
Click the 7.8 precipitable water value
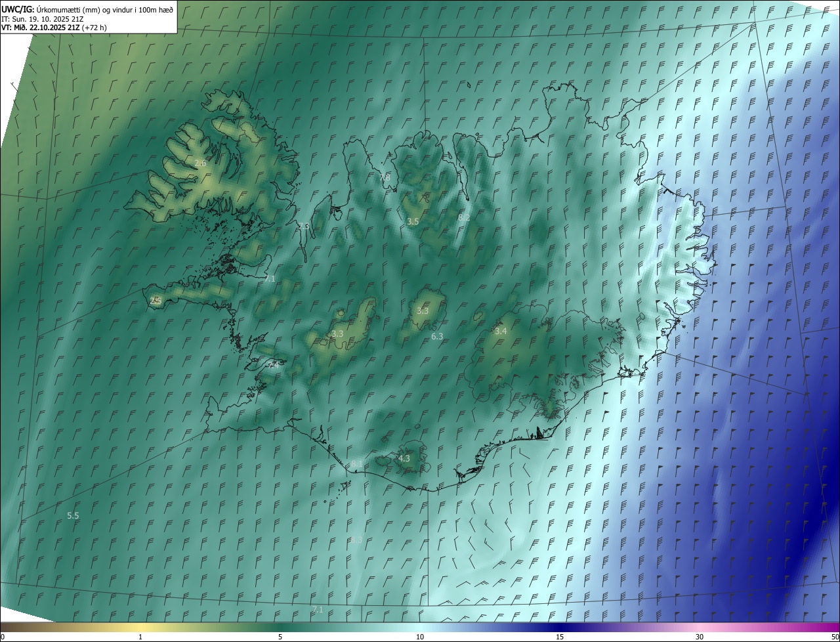[x=385, y=177]
